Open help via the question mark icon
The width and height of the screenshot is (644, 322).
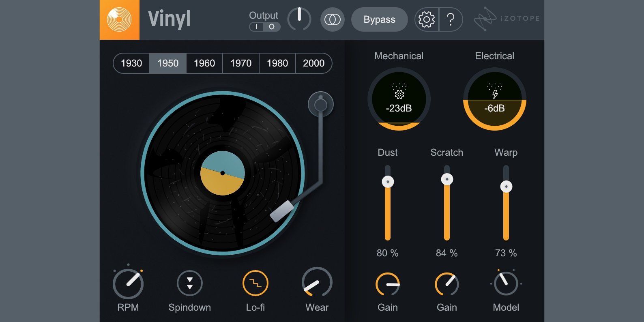(x=451, y=19)
